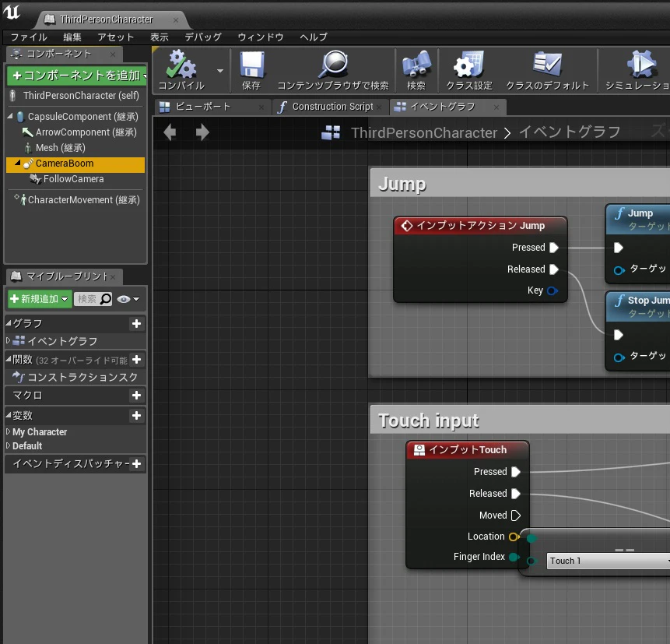Expand the My Character variable category
670x644 pixels.
8,432
